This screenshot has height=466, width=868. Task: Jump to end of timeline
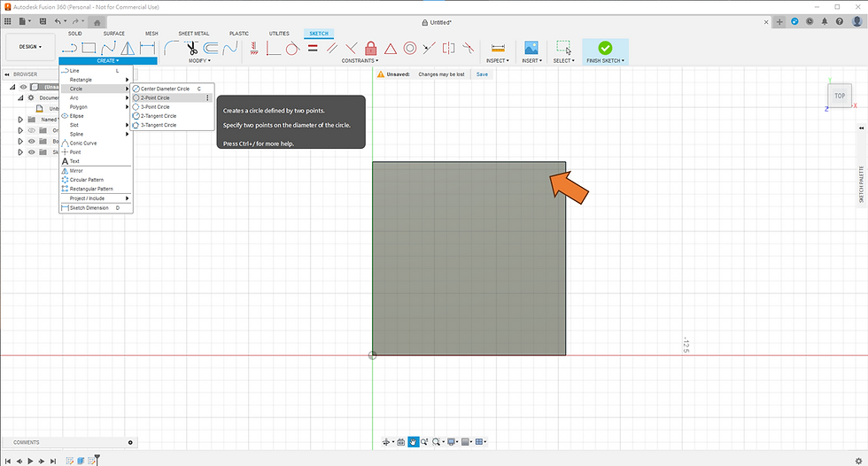point(53,461)
